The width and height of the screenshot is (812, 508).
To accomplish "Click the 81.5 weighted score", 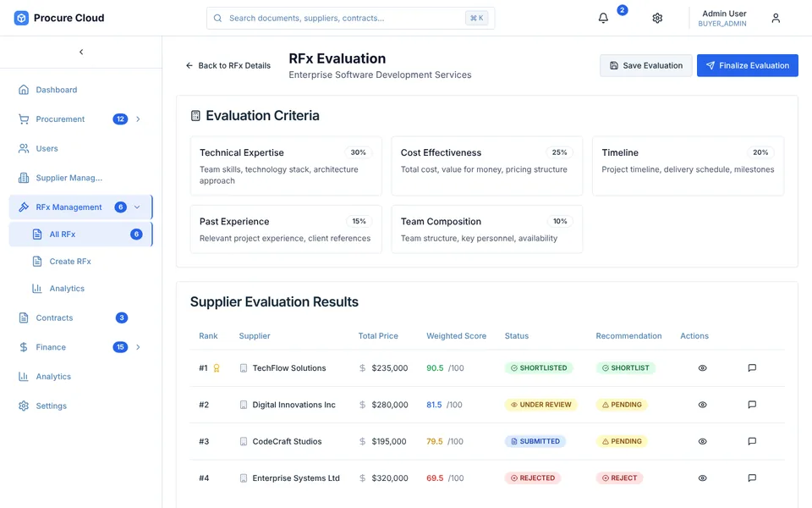I will [434, 405].
